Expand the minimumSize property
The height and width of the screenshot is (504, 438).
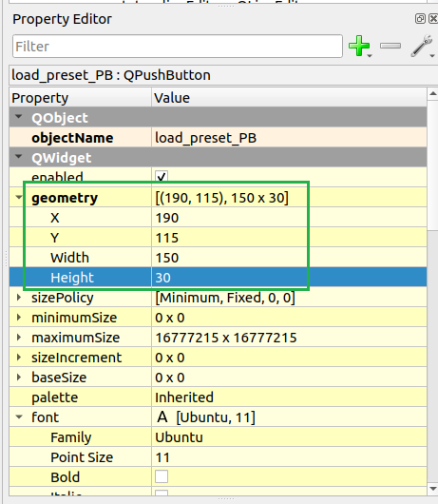(19, 318)
